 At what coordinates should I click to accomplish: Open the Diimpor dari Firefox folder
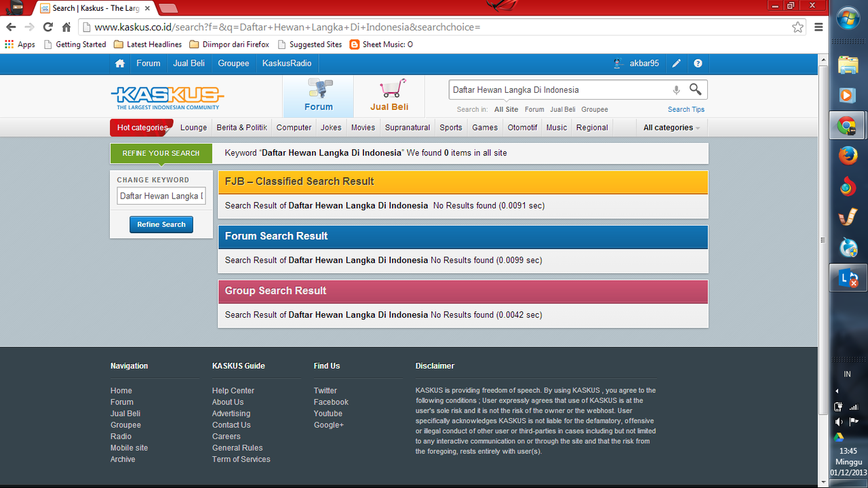tap(229, 45)
